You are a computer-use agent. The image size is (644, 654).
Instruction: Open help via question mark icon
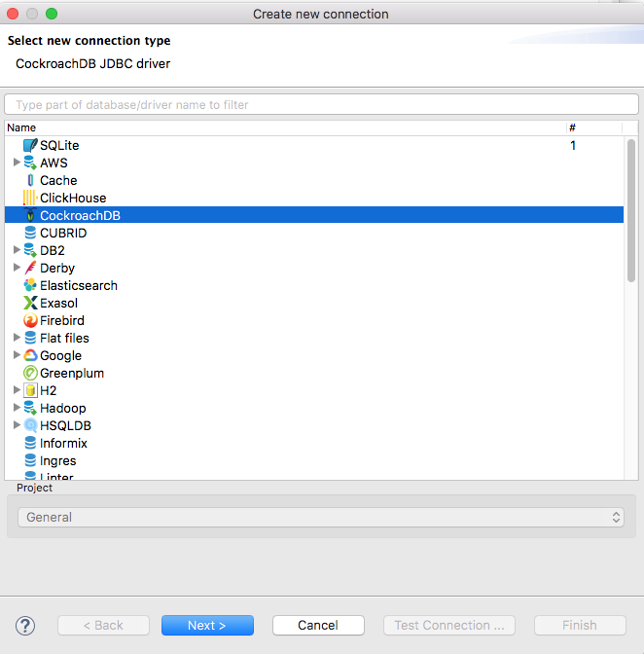coord(26,625)
